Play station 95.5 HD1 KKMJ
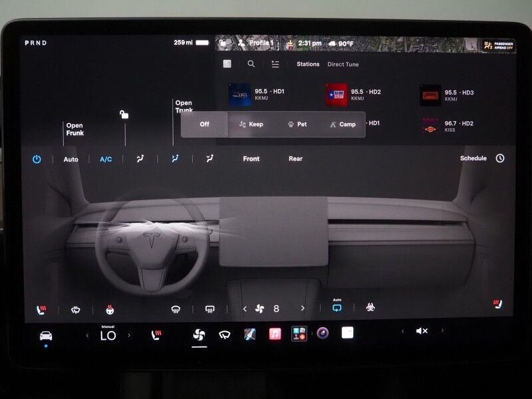The width and height of the screenshot is (532, 399). pyautogui.click(x=257, y=94)
